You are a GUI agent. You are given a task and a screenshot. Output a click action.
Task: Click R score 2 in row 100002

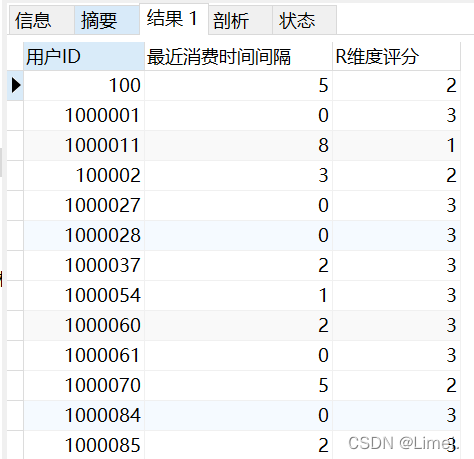(396, 175)
